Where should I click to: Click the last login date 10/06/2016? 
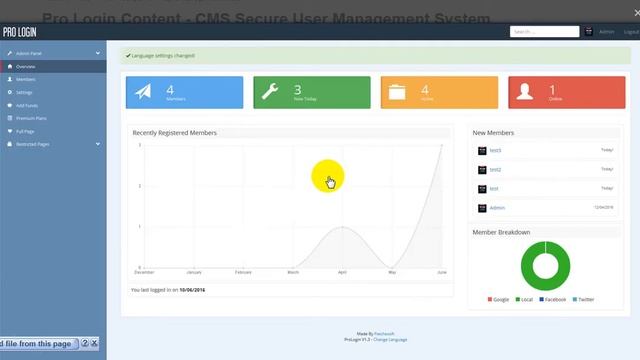tap(192, 290)
